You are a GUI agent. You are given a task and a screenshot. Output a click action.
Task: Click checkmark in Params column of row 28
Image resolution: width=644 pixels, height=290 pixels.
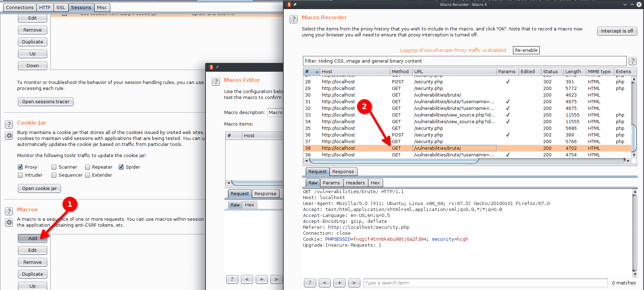(x=507, y=82)
